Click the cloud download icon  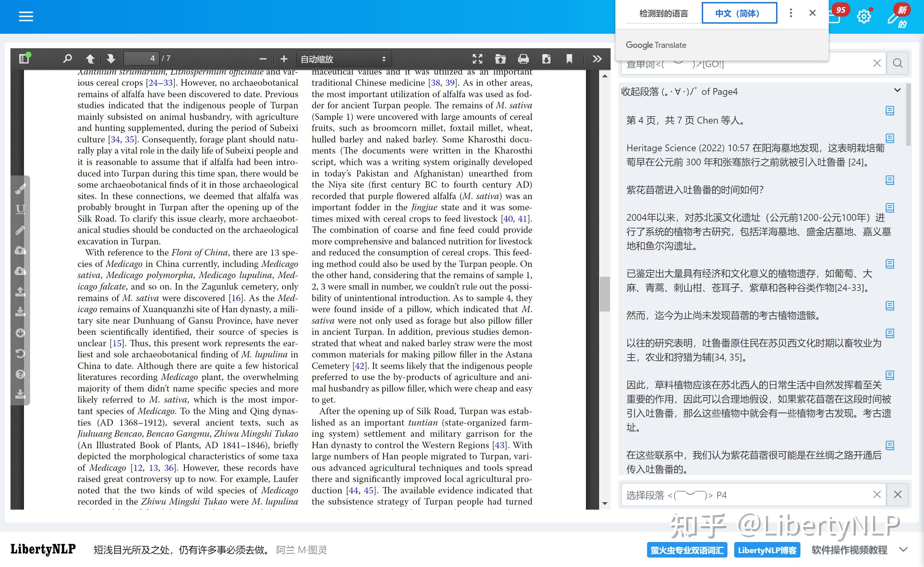tap(20, 271)
